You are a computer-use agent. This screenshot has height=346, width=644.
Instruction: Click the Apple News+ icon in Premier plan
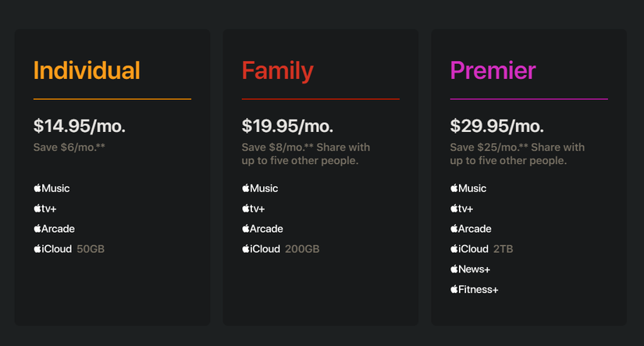pyautogui.click(x=470, y=269)
